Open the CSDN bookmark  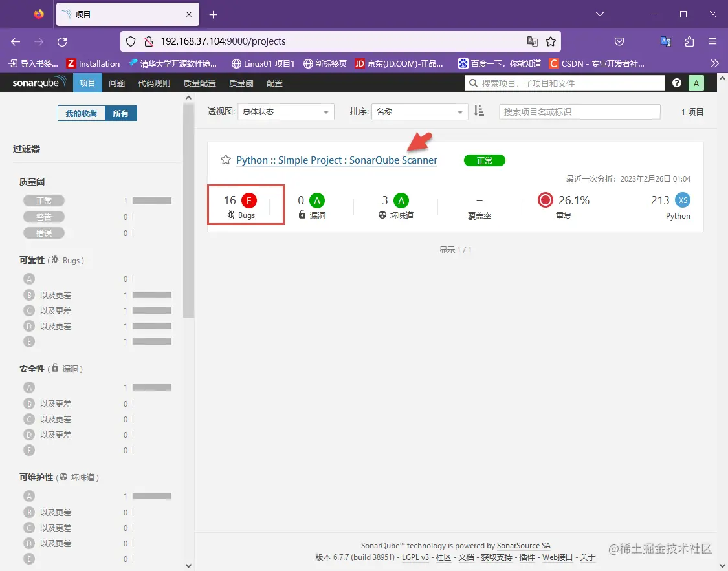pos(597,63)
